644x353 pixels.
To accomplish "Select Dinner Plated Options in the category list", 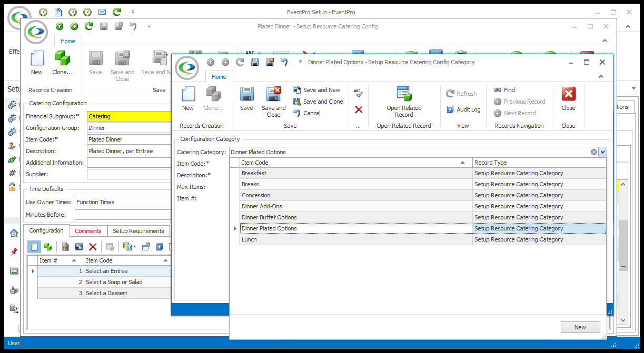I will [423, 228].
